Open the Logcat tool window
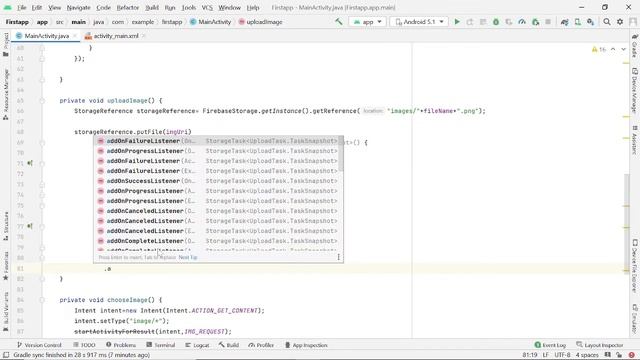Viewport: 640px width, 360px height. click(197, 345)
